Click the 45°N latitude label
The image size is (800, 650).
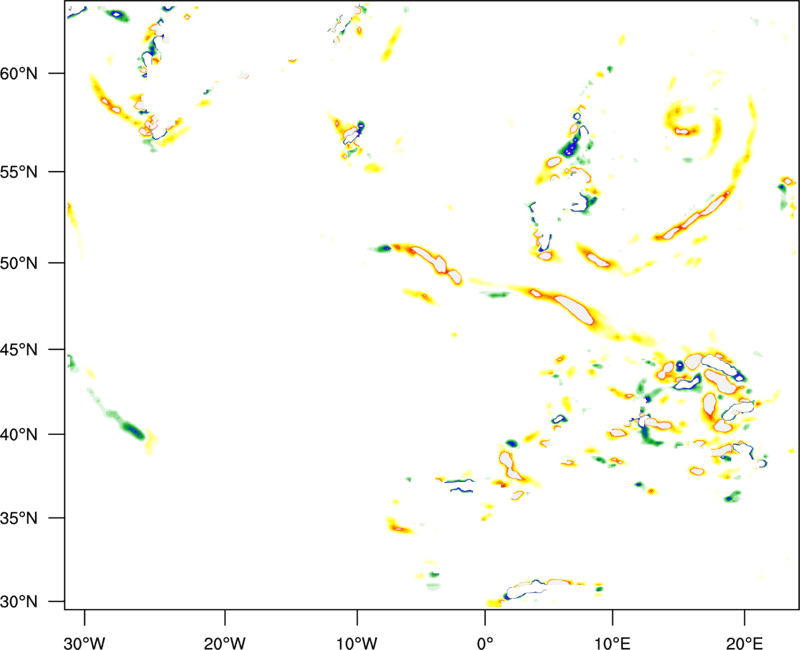point(19,349)
